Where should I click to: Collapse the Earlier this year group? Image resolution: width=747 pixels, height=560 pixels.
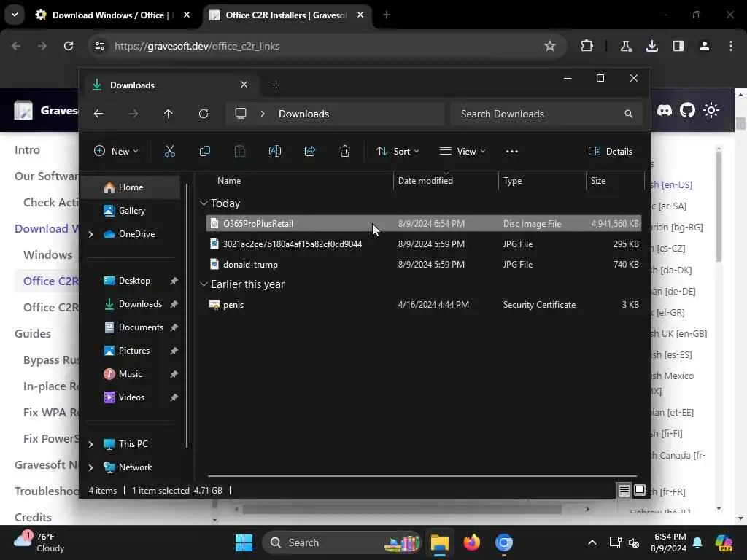(204, 284)
